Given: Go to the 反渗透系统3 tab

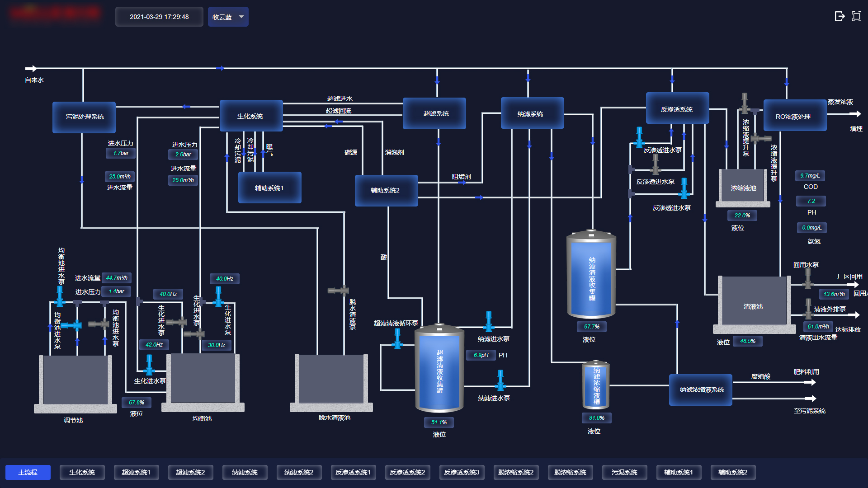Looking at the screenshot, I should [462, 472].
